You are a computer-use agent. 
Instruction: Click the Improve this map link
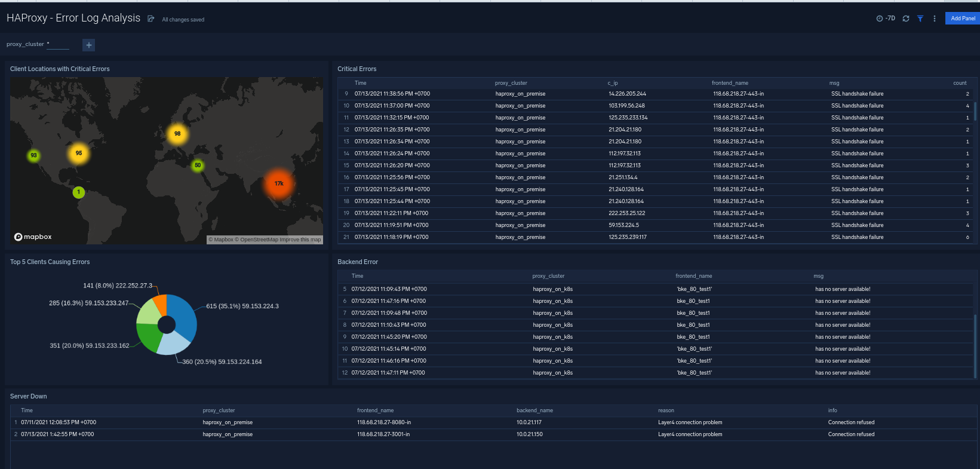click(x=300, y=240)
